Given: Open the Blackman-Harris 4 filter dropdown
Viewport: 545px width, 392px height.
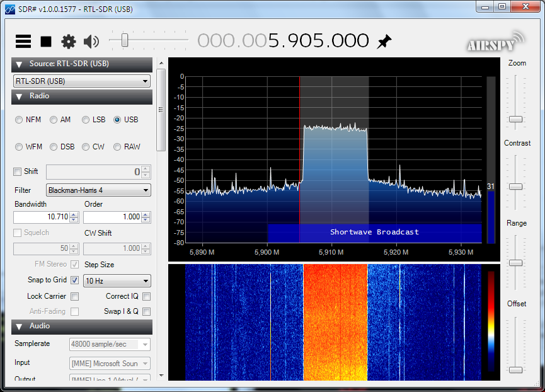Looking at the screenshot, I should pyautogui.click(x=98, y=190).
